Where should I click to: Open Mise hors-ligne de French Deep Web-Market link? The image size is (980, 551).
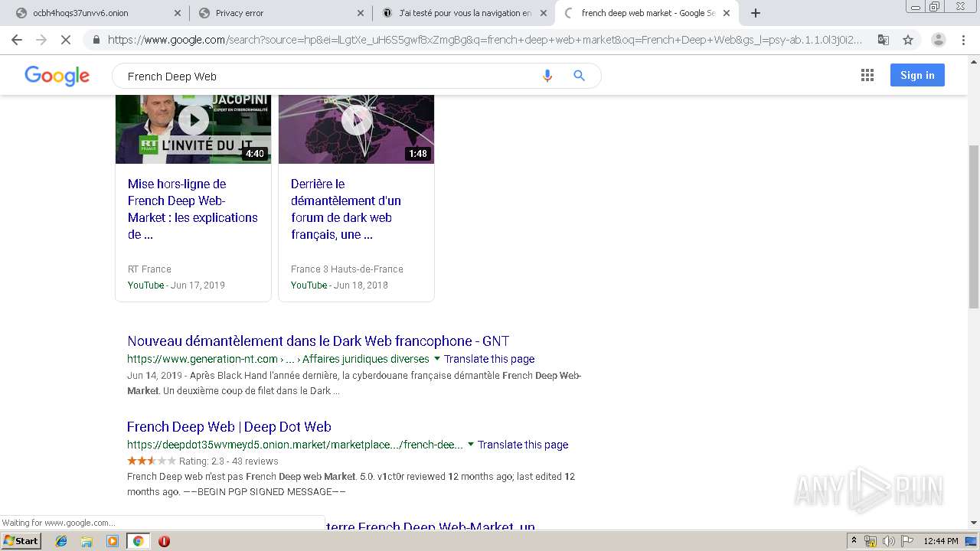(x=193, y=209)
